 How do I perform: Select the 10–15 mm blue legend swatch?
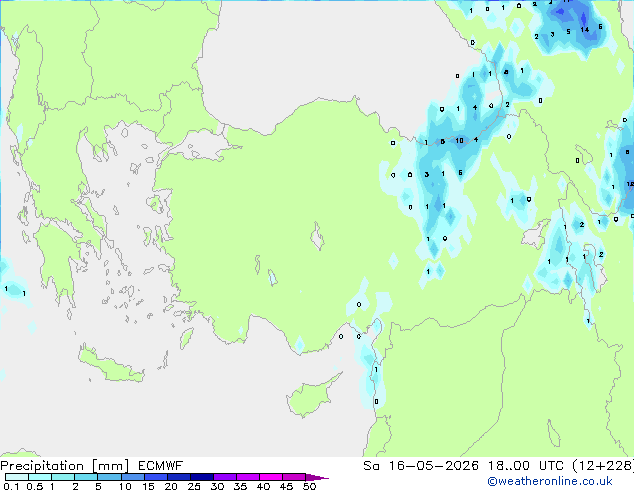pos(132,477)
